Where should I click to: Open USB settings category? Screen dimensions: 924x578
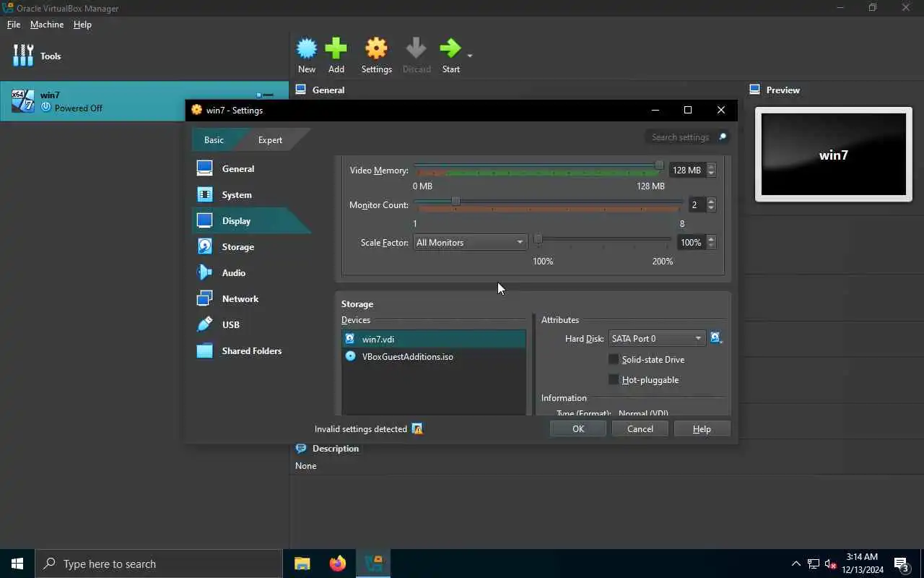[x=251, y=324]
